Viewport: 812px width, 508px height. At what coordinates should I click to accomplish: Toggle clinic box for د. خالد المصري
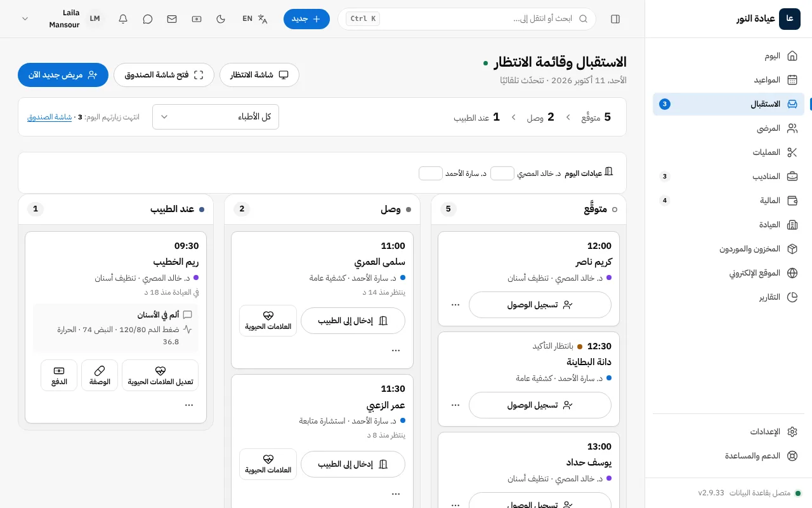tap(502, 173)
